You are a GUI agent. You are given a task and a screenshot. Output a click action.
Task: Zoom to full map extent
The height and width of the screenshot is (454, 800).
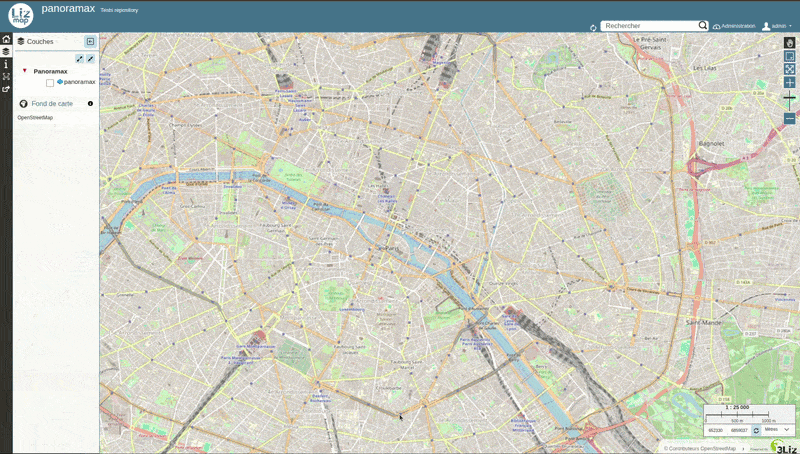[790, 69]
